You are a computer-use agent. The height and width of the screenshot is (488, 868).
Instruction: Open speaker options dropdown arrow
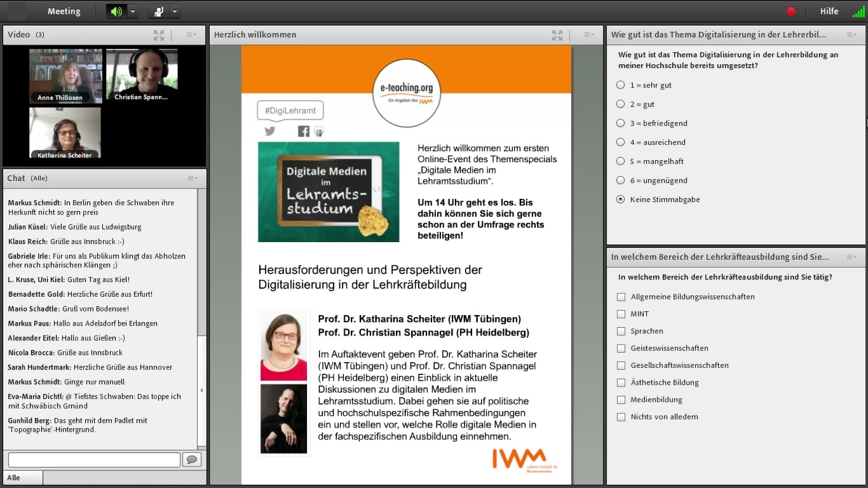(132, 11)
